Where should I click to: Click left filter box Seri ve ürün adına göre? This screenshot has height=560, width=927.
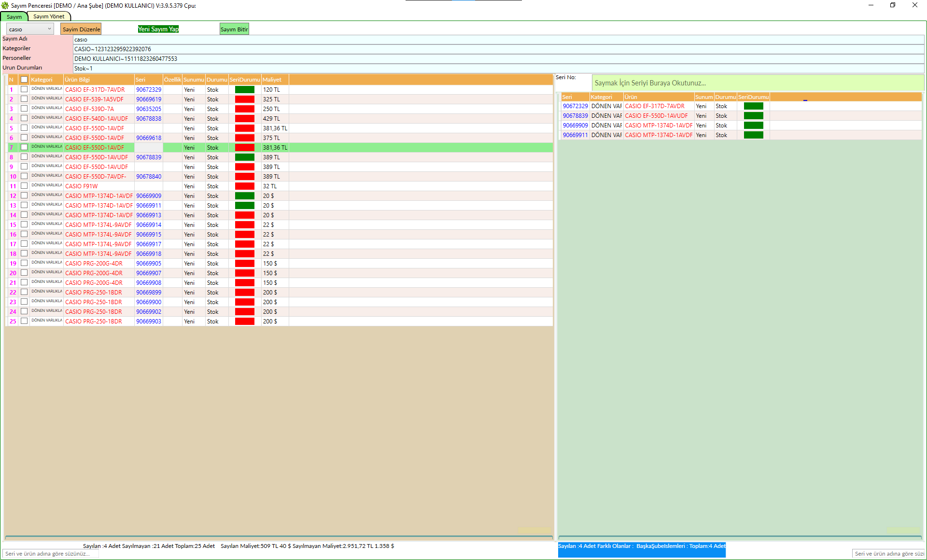[x=51, y=554]
